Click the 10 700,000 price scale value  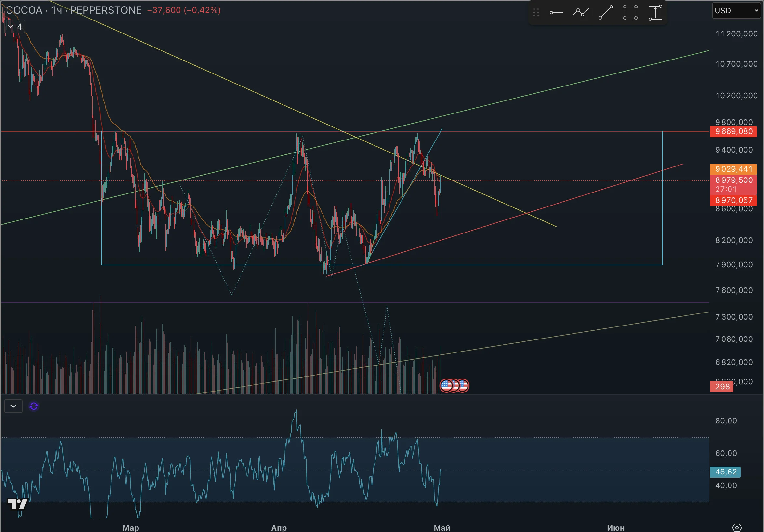click(x=736, y=64)
